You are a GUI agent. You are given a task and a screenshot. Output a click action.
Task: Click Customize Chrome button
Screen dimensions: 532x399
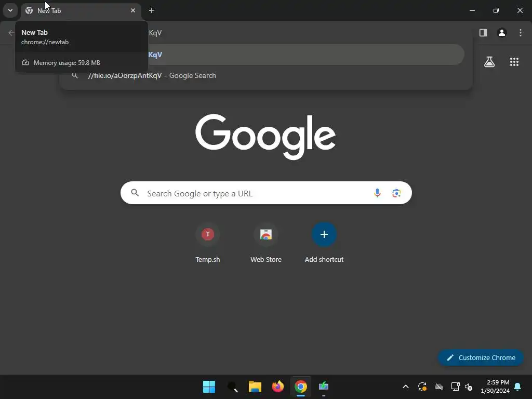tap(481, 357)
